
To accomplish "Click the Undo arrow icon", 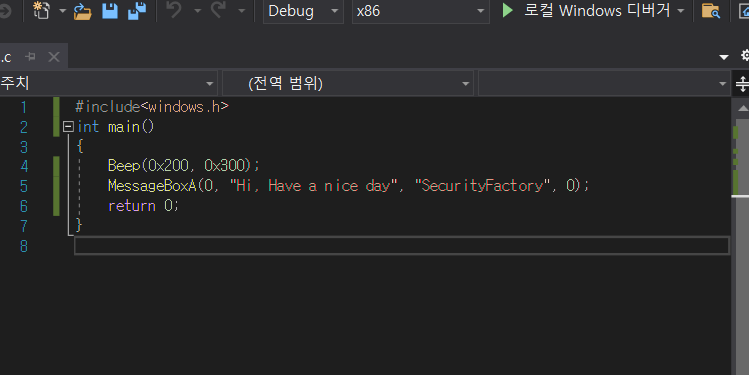I will pyautogui.click(x=174, y=10).
